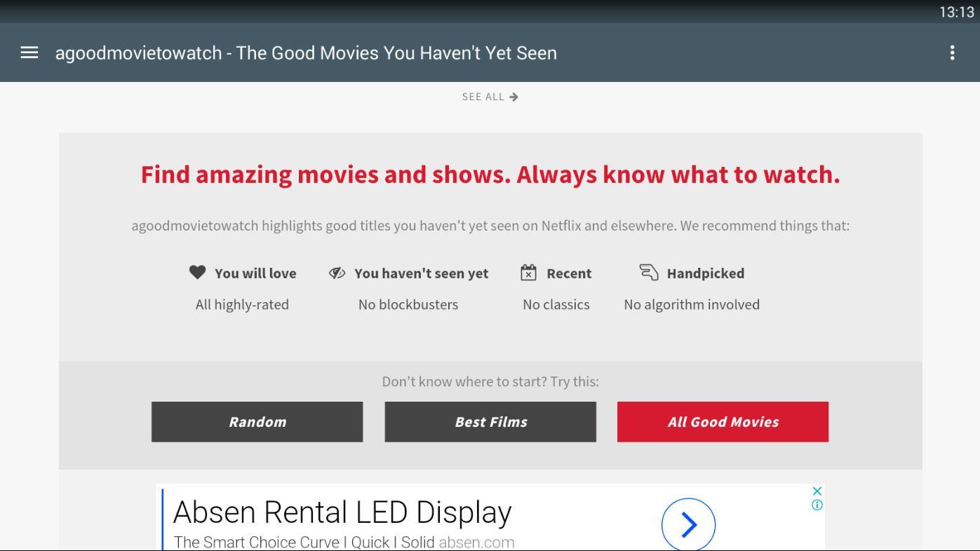This screenshot has height=551, width=980.
Task: Open the Absen ad arrow button
Action: point(688,524)
